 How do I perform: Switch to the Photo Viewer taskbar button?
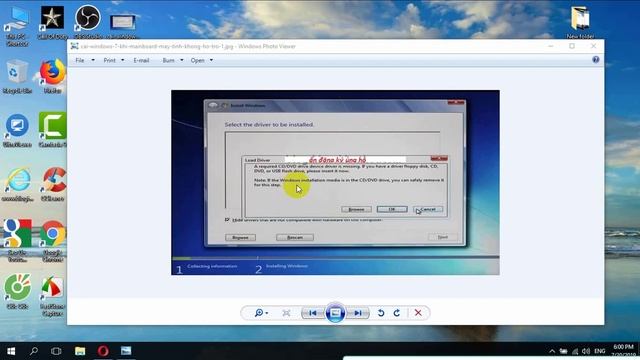tap(126, 351)
